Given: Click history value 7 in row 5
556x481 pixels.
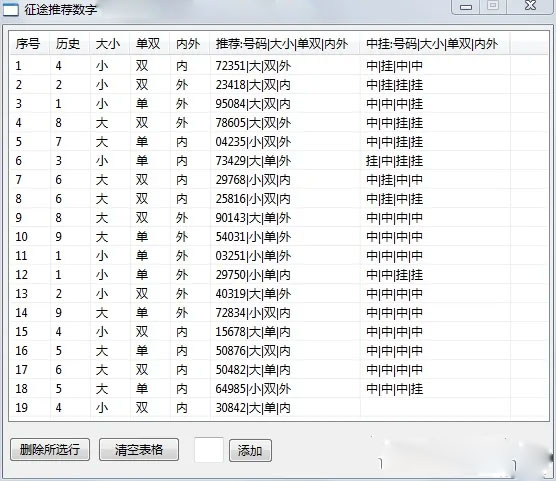Looking at the screenshot, I should 59,142.
